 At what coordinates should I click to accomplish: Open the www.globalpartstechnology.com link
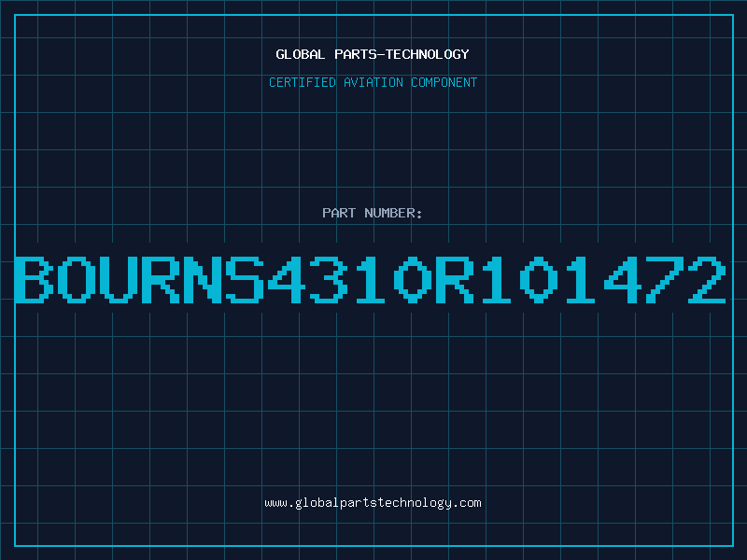pos(373,503)
